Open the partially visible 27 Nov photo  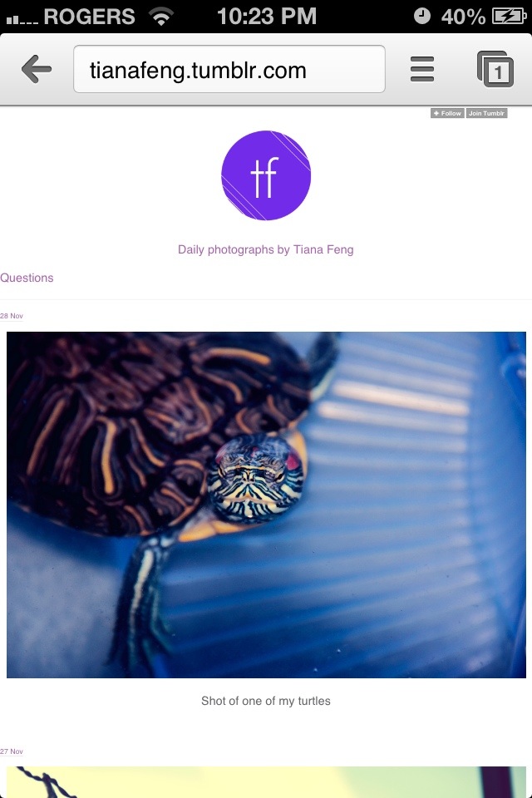pos(266,782)
